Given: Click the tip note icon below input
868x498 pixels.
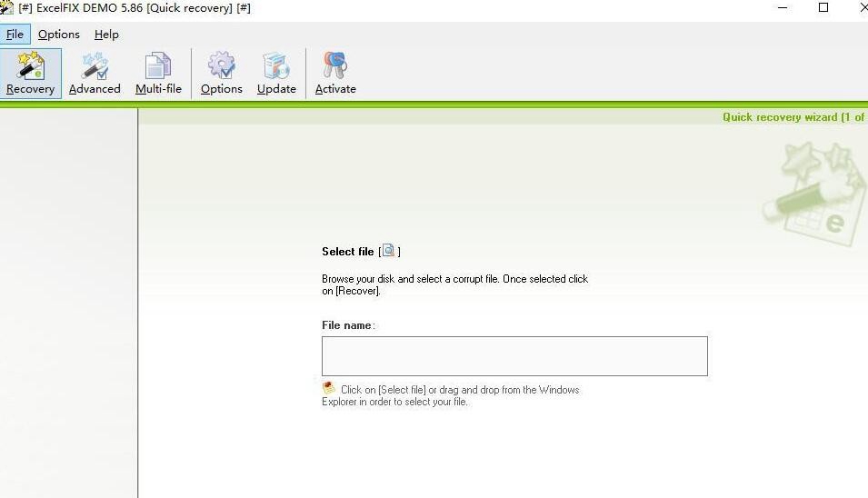Looking at the screenshot, I should (x=329, y=388).
